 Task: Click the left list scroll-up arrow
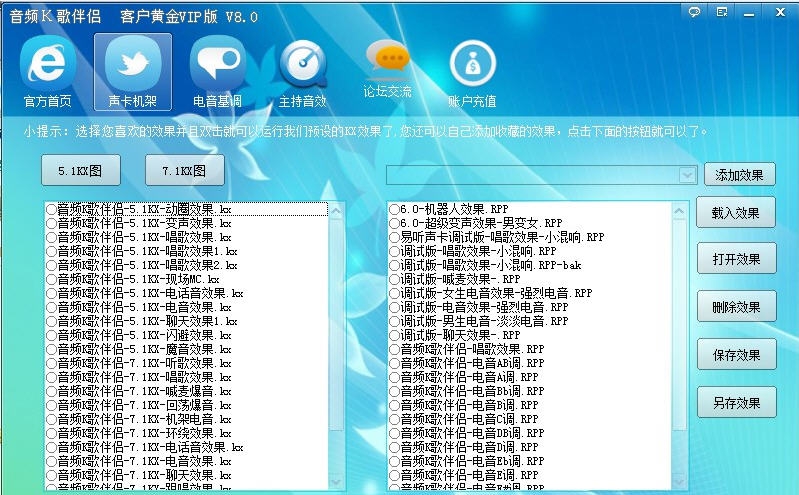(x=336, y=211)
